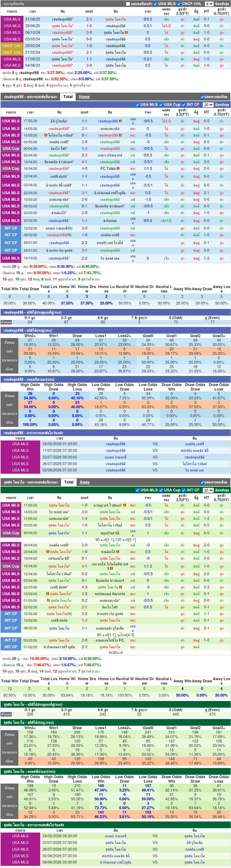Switch to Away tab in Houston Dynamo results

click(x=84, y=482)
